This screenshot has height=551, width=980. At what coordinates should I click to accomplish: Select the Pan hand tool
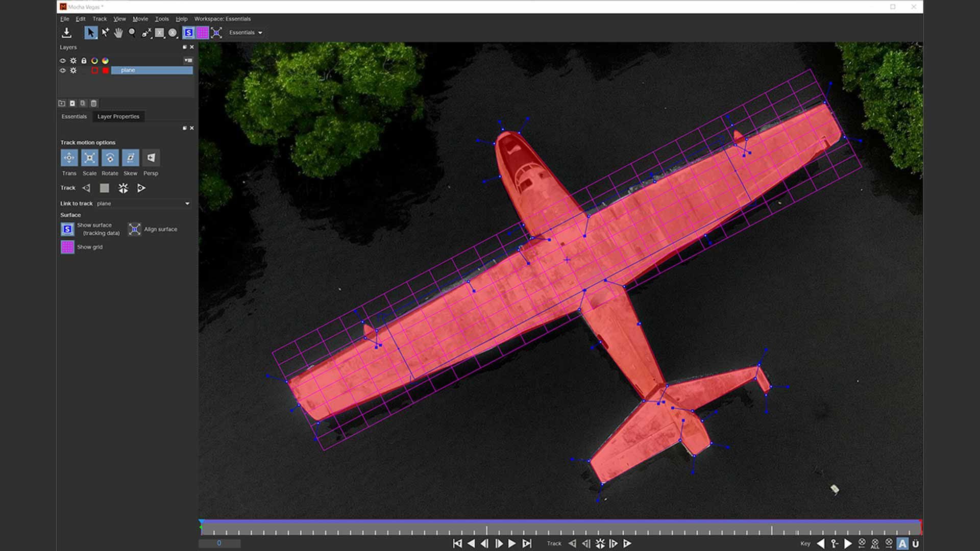click(x=118, y=33)
